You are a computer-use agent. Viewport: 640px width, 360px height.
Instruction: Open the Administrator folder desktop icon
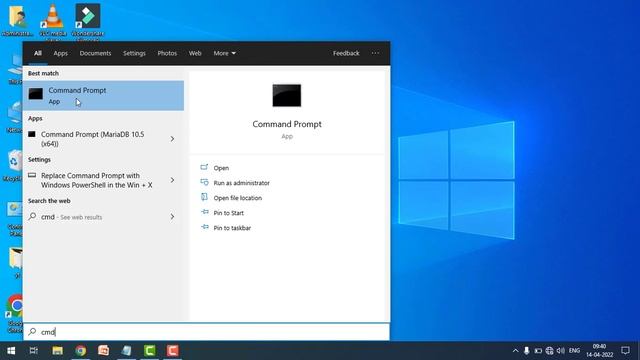pyautogui.click(x=17, y=20)
